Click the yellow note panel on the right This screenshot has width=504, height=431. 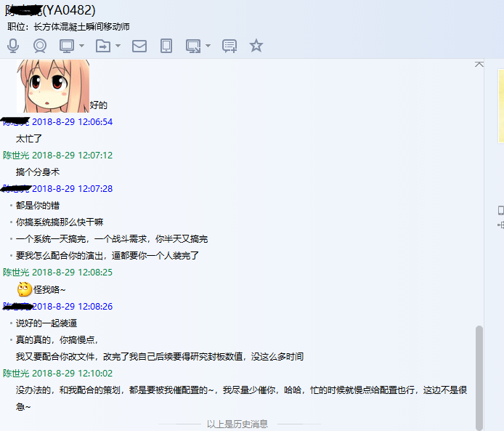coord(501,106)
